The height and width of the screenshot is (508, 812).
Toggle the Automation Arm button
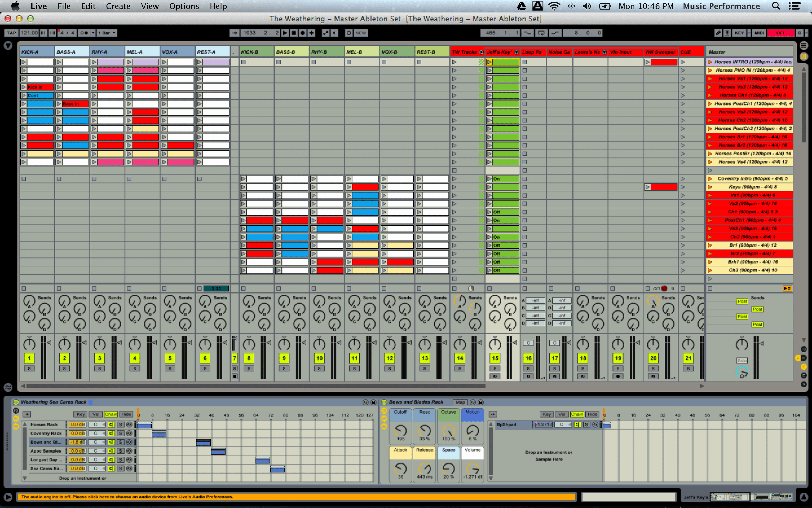point(325,33)
